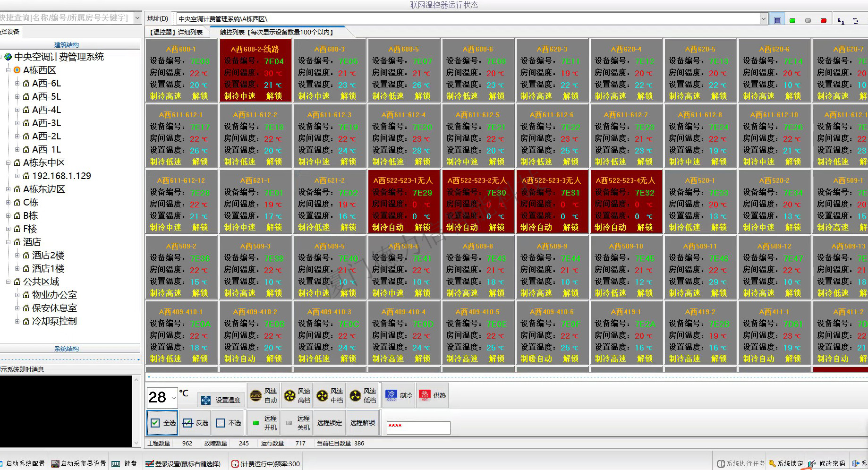Collapse the 公共区域 tree node

tap(8, 282)
